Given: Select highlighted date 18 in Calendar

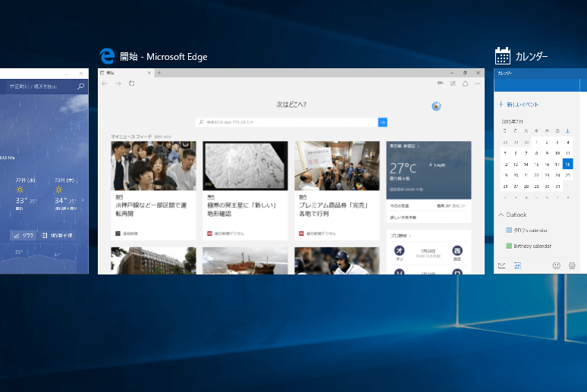Looking at the screenshot, I should 568,164.
